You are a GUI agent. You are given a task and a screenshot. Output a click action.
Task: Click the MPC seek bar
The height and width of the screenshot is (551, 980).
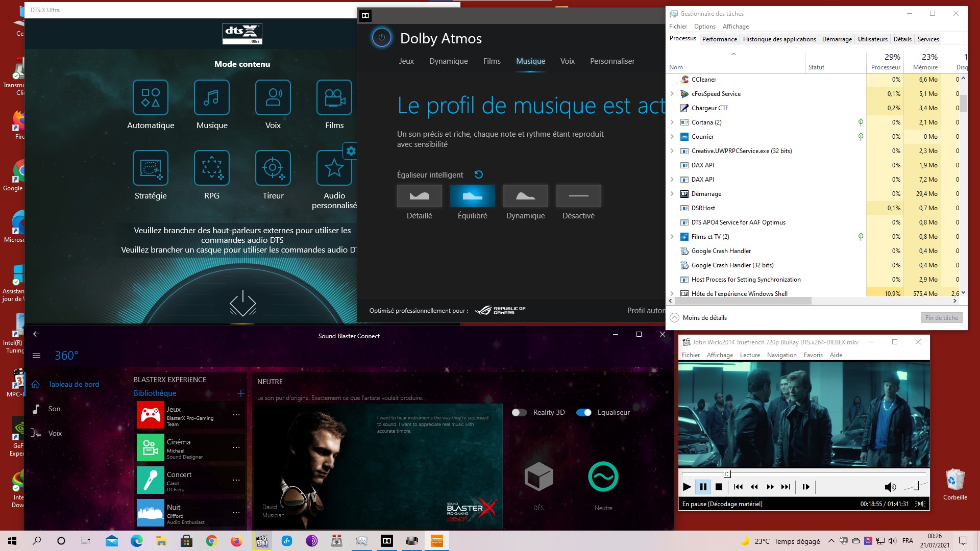point(804,474)
